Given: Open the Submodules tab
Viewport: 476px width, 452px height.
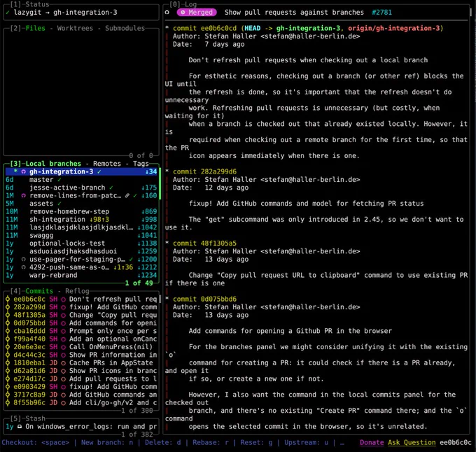Looking at the screenshot, I should (125, 28).
